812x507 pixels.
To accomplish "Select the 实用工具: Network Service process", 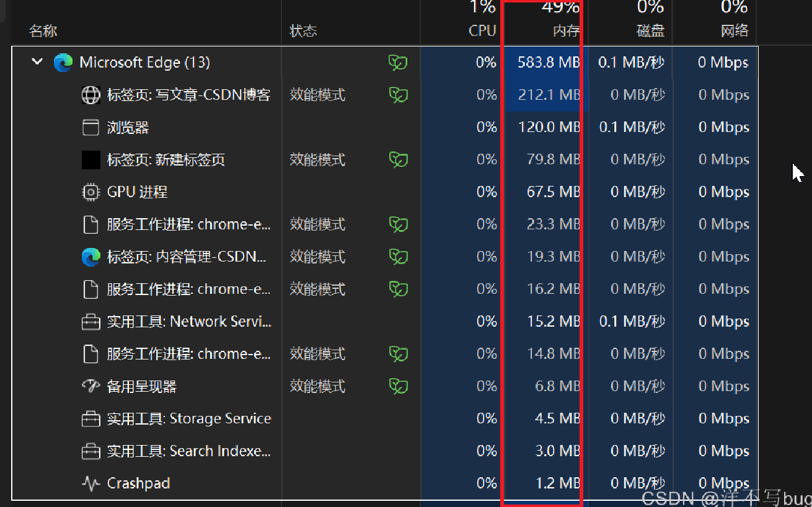I will coord(189,322).
